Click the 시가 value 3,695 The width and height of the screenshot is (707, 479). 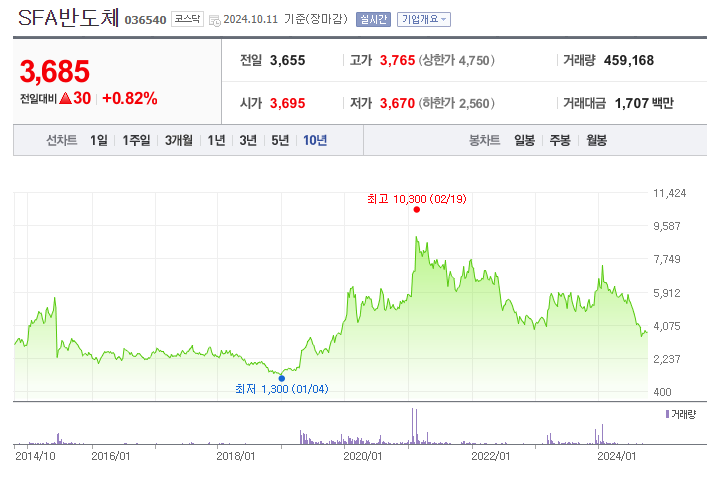coord(288,103)
